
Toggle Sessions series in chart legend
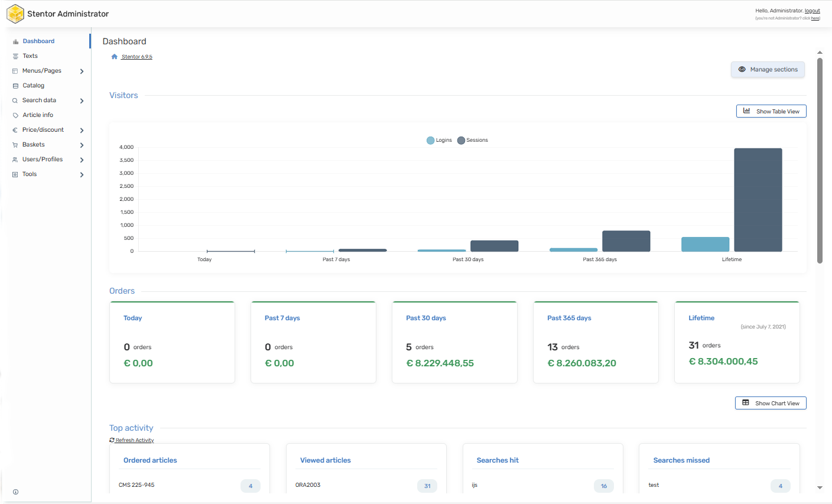pyautogui.click(x=472, y=140)
